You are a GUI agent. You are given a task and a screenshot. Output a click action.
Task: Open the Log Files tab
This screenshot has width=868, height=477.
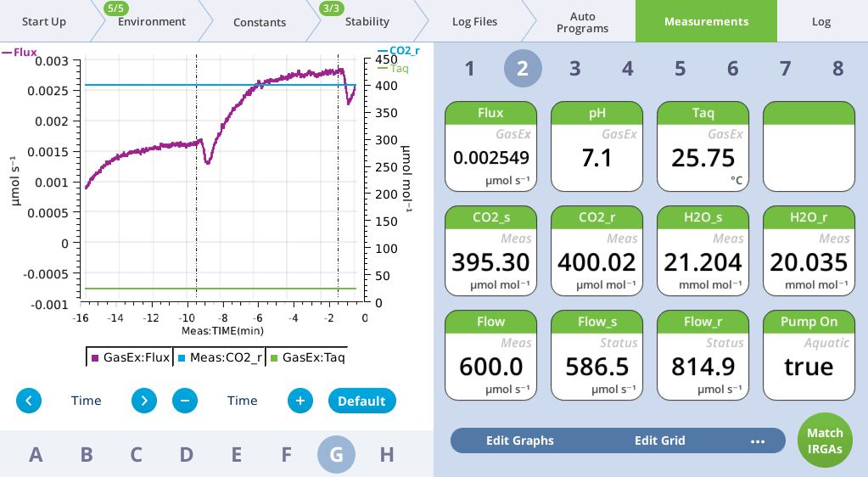474,21
